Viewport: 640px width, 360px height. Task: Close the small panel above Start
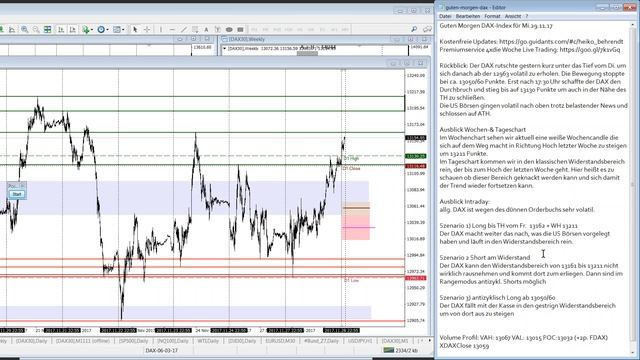tap(22, 186)
